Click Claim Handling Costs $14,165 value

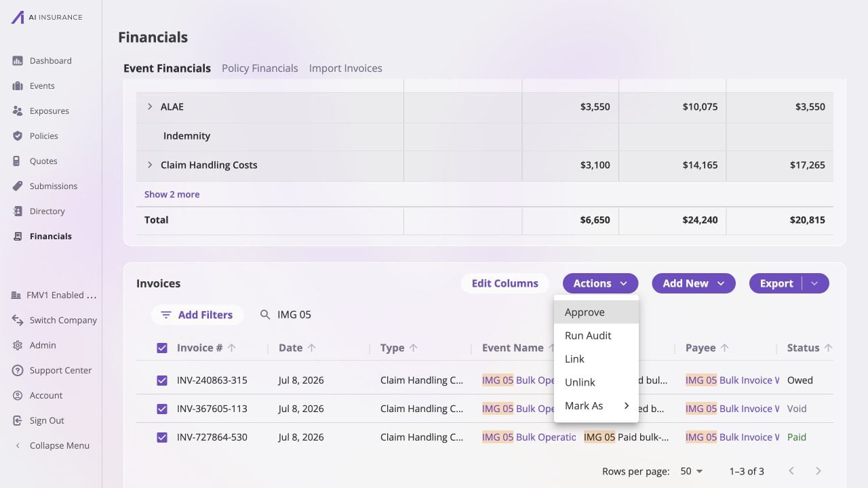(700, 165)
